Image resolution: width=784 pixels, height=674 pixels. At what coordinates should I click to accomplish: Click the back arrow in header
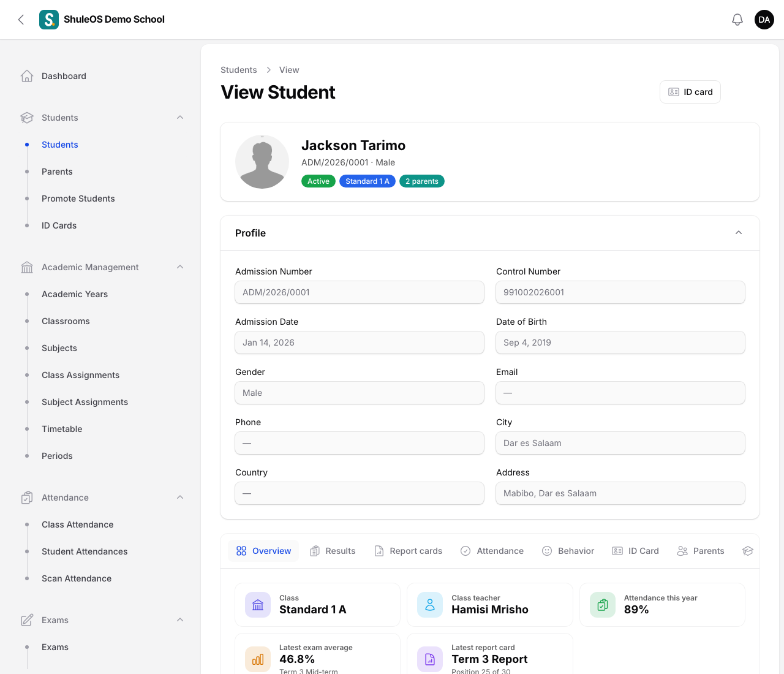(21, 20)
